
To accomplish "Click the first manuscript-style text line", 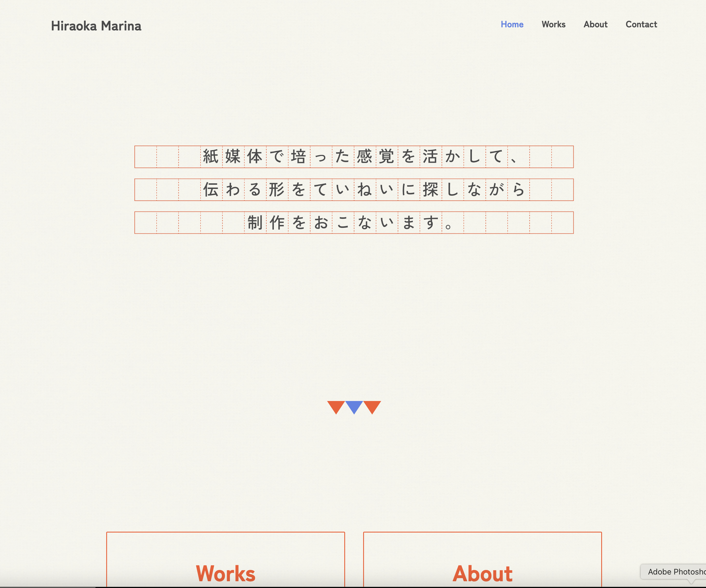I will tap(354, 157).
